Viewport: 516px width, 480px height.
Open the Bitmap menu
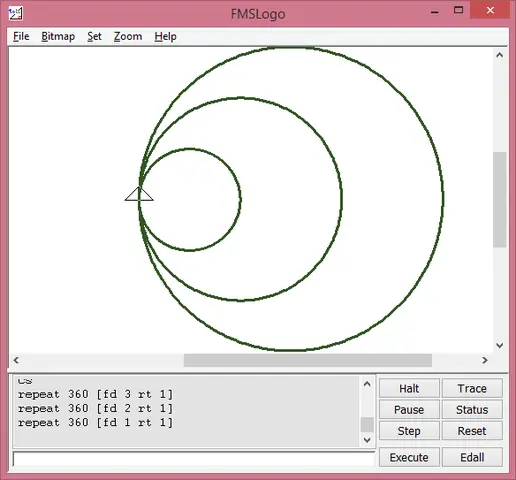pyautogui.click(x=58, y=36)
